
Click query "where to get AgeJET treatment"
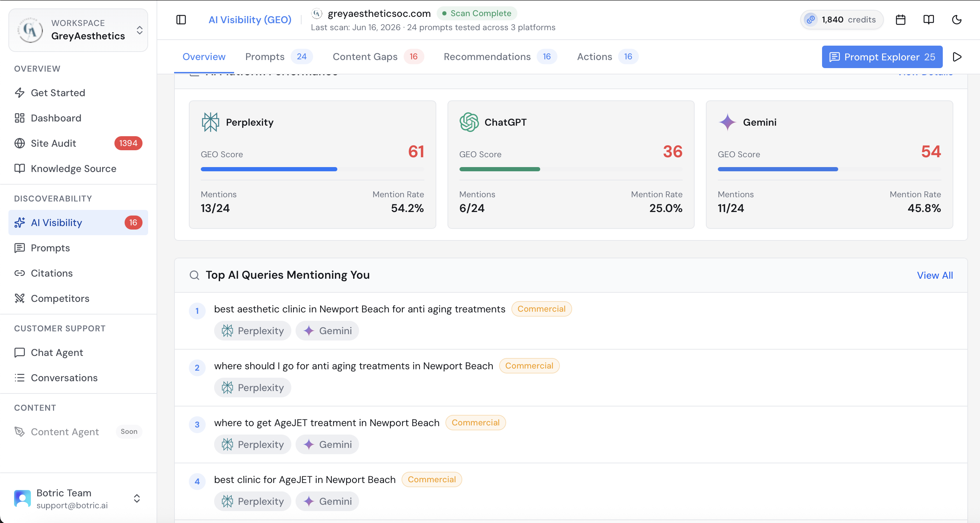tap(326, 423)
